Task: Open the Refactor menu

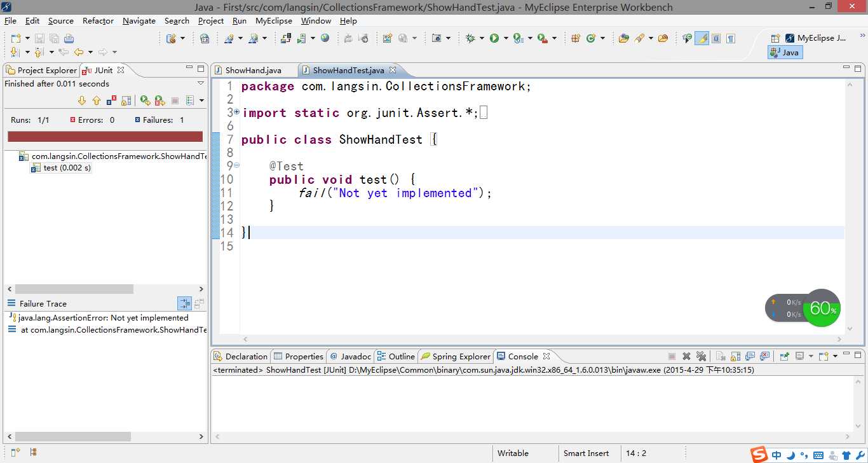Action: 98,21
